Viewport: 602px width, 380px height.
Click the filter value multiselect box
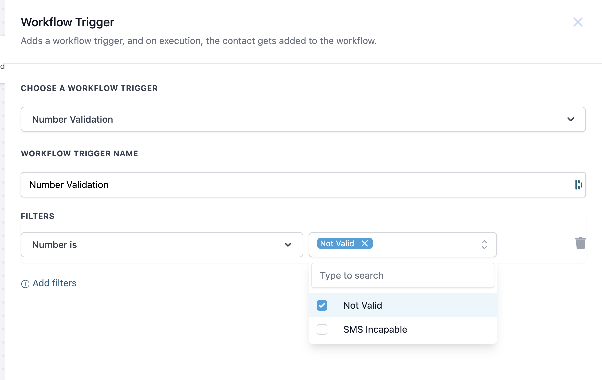(402, 245)
